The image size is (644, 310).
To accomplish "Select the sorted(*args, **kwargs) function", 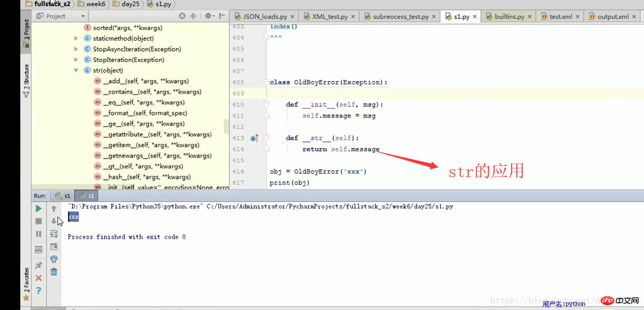I will (128, 28).
